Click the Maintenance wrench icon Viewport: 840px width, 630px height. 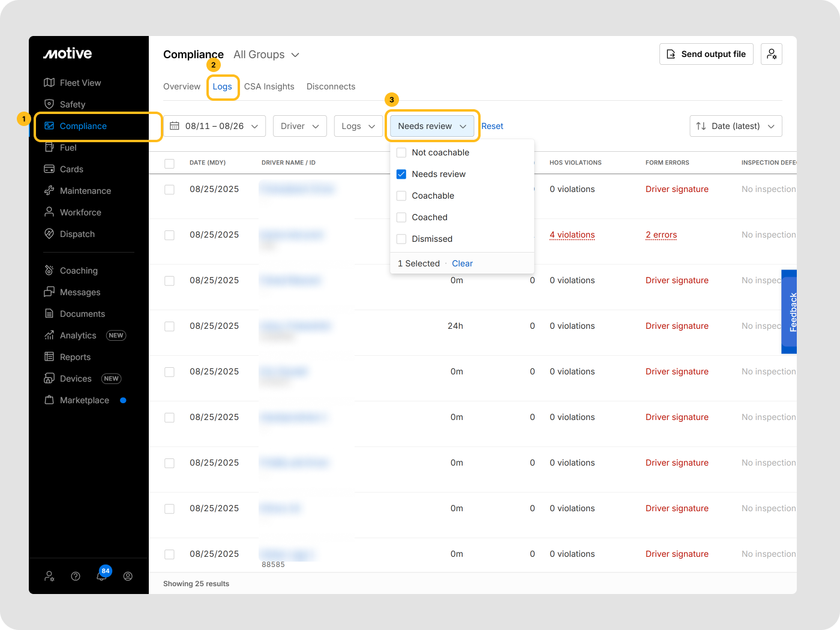pos(49,191)
